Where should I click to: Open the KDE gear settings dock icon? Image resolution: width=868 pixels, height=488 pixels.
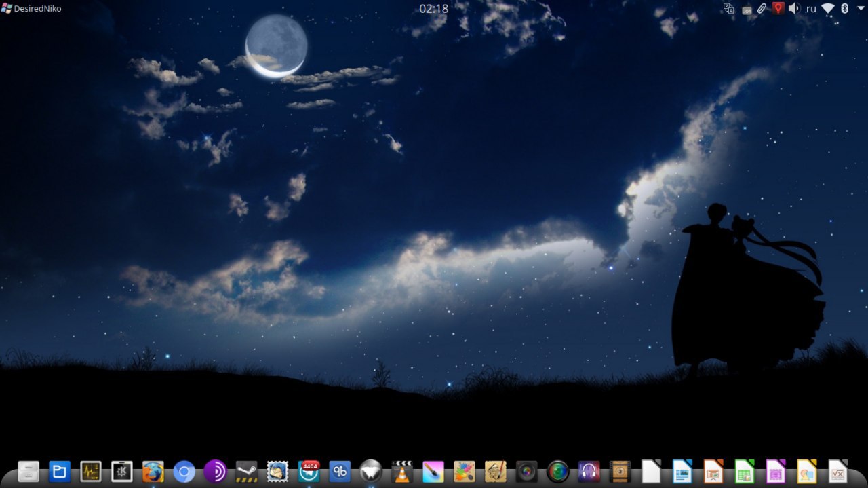point(122,471)
